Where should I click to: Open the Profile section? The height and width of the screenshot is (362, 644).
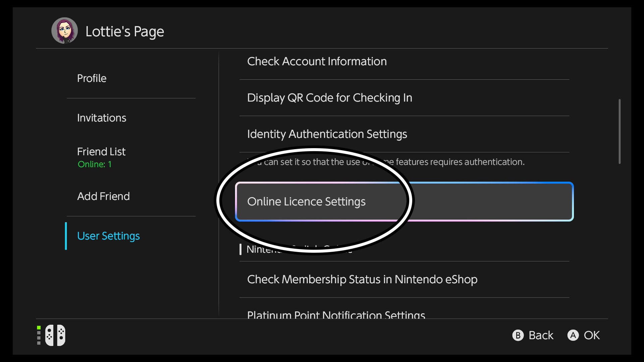[x=92, y=78]
